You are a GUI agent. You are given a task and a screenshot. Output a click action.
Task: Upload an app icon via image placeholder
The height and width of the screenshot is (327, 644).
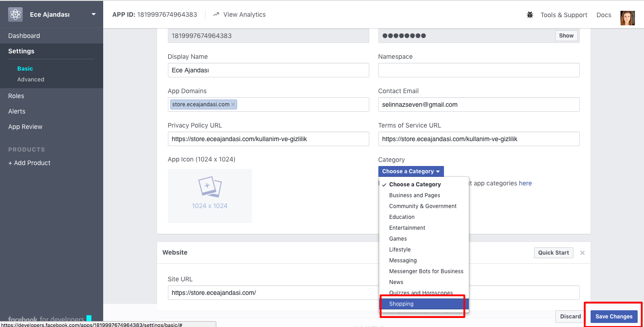210,195
